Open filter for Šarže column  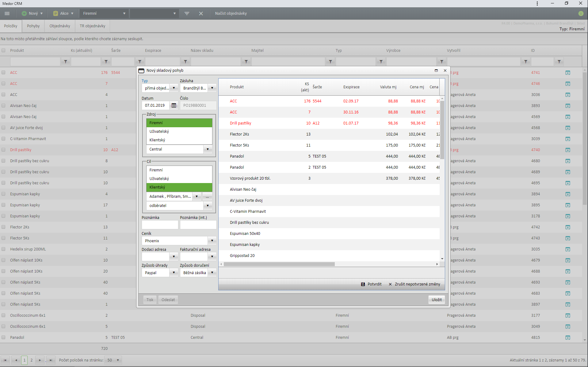(140, 62)
